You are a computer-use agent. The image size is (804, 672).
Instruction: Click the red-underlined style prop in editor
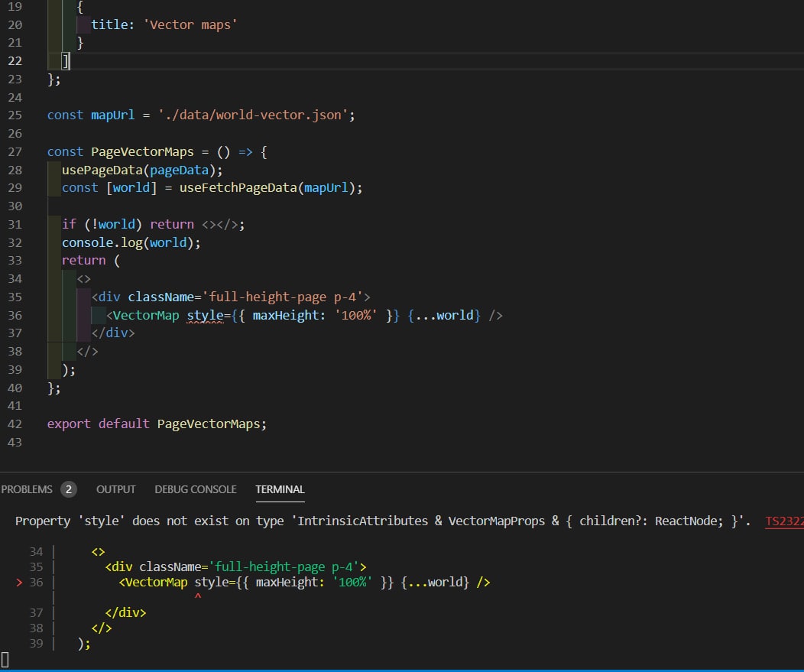(x=204, y=315)
